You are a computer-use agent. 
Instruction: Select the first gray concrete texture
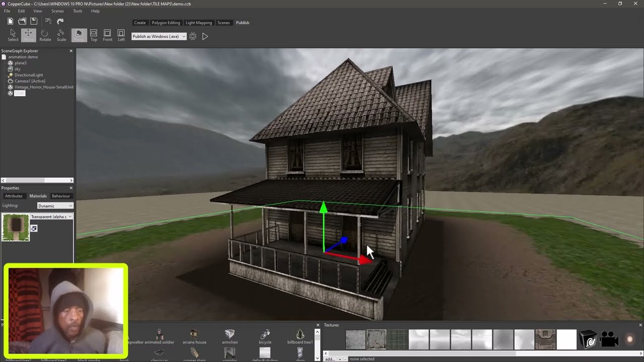tap(356, 339)
